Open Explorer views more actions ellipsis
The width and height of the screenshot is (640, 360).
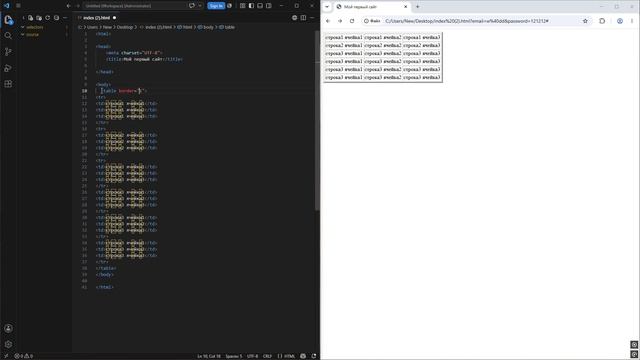click(65, 18)
